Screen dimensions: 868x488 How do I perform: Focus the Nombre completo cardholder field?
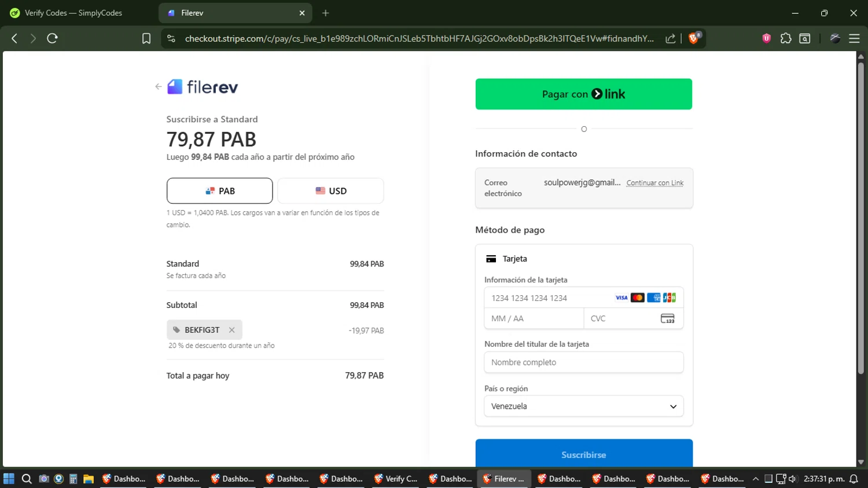tap(584, 362)
